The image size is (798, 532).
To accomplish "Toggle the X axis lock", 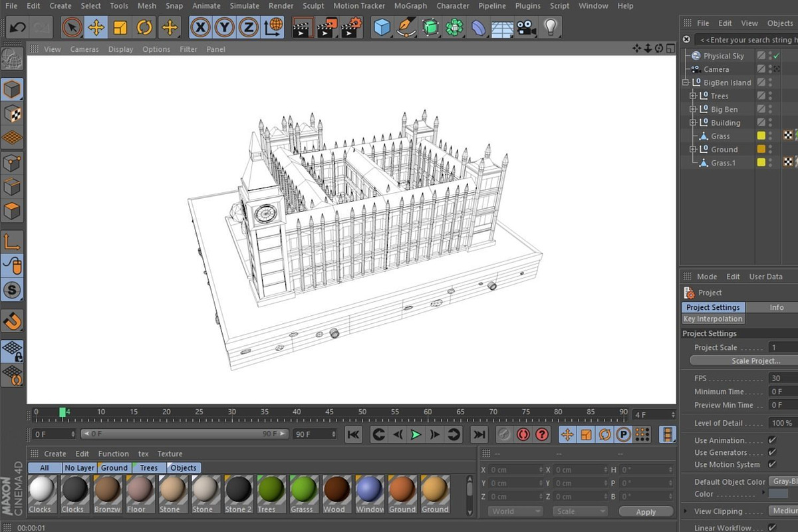I will click(201, 27).
